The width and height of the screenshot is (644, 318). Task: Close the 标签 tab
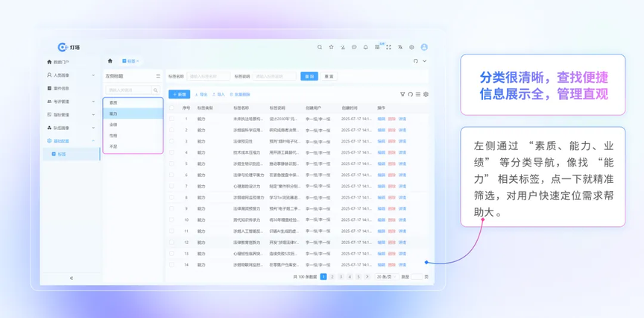click(x=138, y=61)
